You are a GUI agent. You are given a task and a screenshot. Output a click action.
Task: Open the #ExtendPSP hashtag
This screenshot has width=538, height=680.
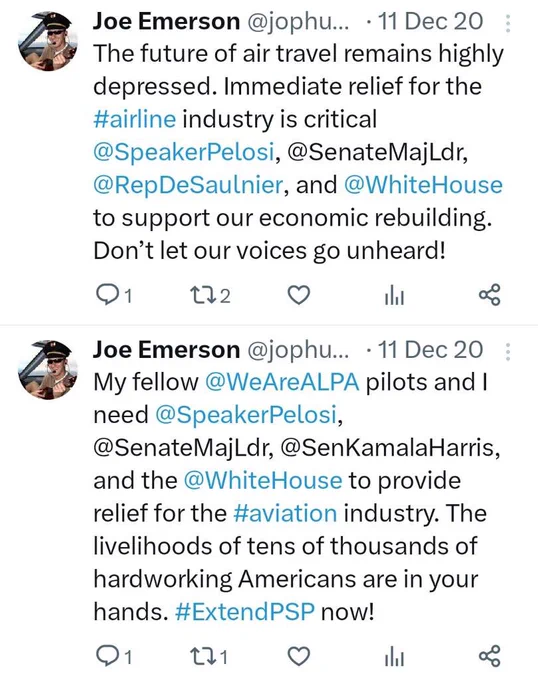coord(245,612)
